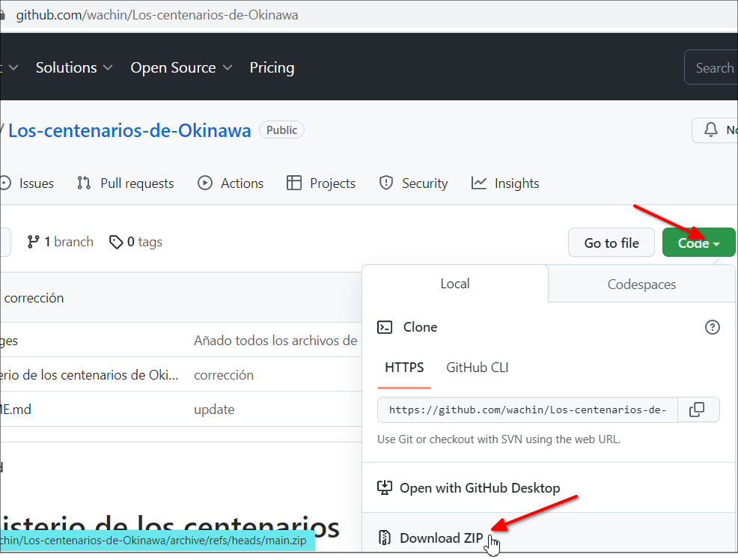Open the Pricing link

click(272, 68)
